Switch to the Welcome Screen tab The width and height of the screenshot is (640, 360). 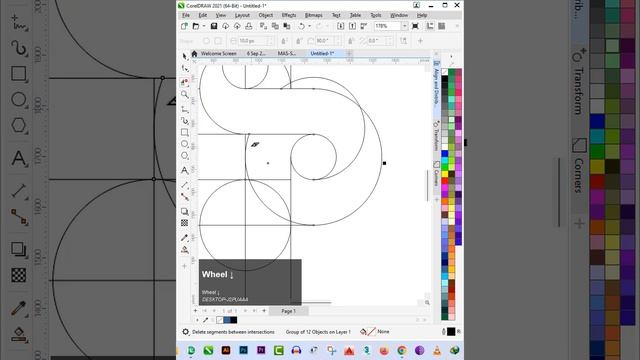tap(219, 53)
